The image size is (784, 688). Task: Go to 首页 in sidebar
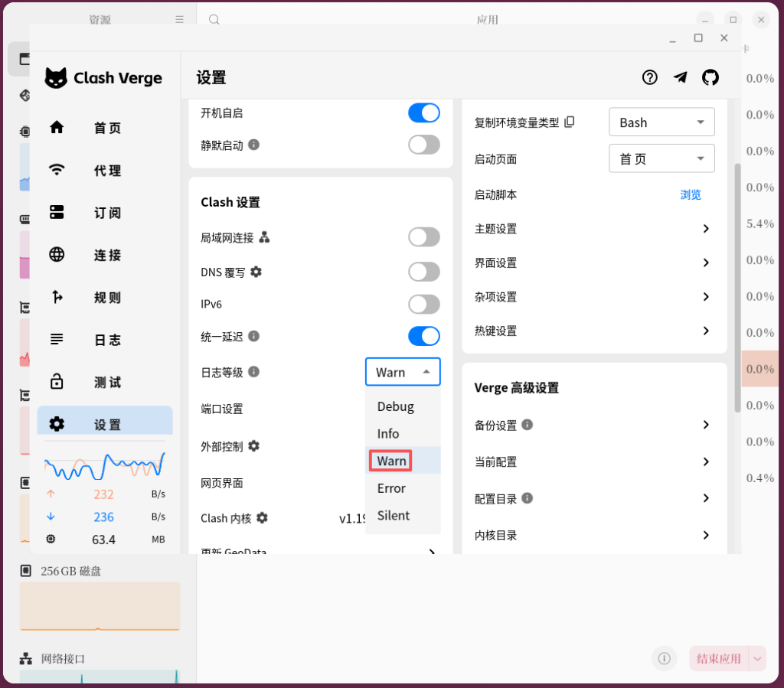click(105, 127)
